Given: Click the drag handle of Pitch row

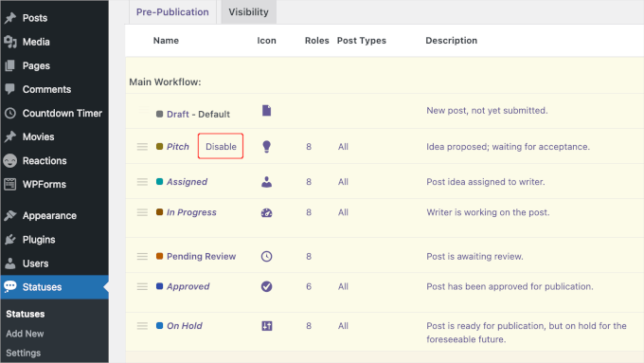Looking at the screenshot, I should click(142, 147).
